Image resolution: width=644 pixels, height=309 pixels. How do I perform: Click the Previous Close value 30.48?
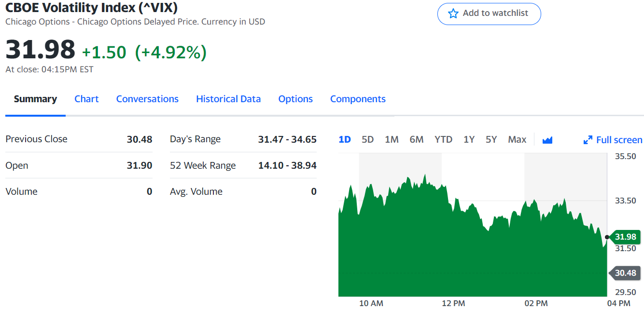140,139
